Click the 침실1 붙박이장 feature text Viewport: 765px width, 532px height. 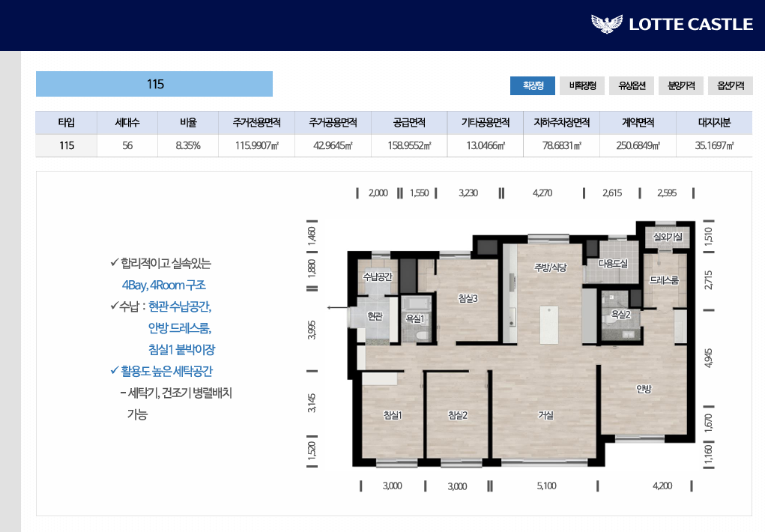(x=181, y=349)
